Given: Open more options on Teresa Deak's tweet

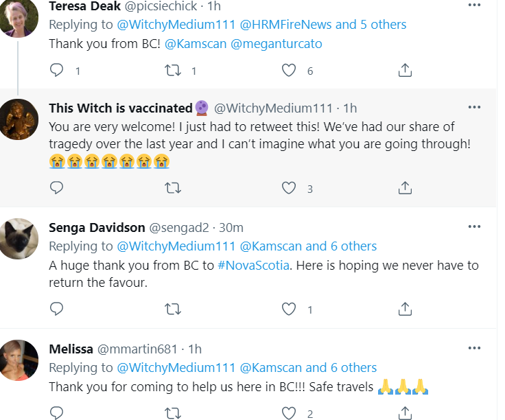Looking at the screenshot, I should click(473, 5).
